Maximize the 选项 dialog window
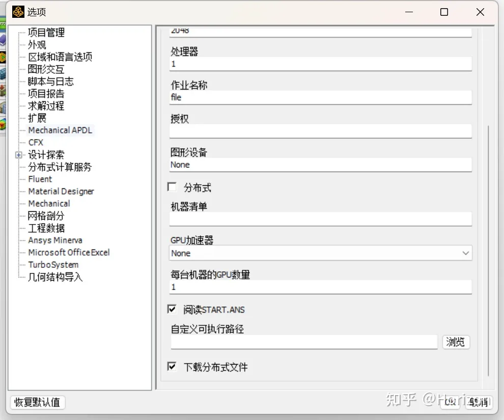 point(444,12)
